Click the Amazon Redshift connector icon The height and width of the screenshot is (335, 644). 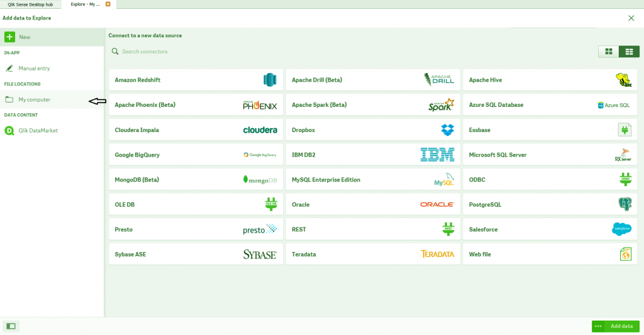pyautogui.click(x=270, y=80)
